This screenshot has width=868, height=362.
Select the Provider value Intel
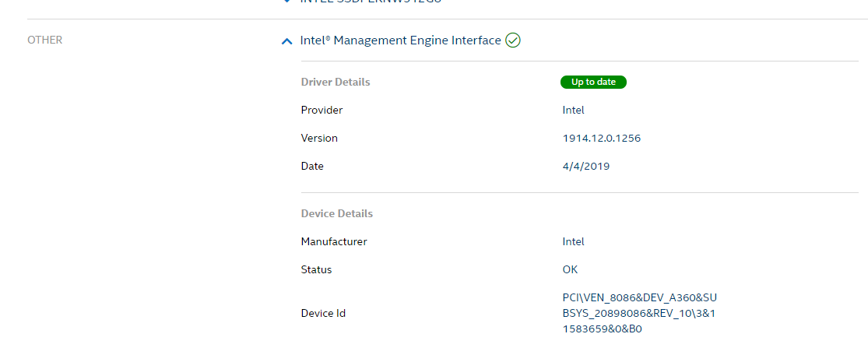click(x=574, y=110)
